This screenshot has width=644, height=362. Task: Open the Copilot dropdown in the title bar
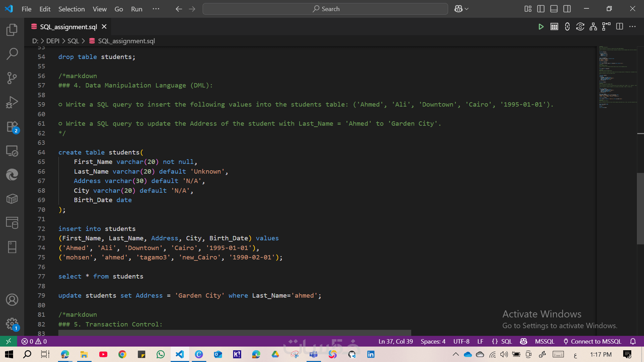coord(462,9)
